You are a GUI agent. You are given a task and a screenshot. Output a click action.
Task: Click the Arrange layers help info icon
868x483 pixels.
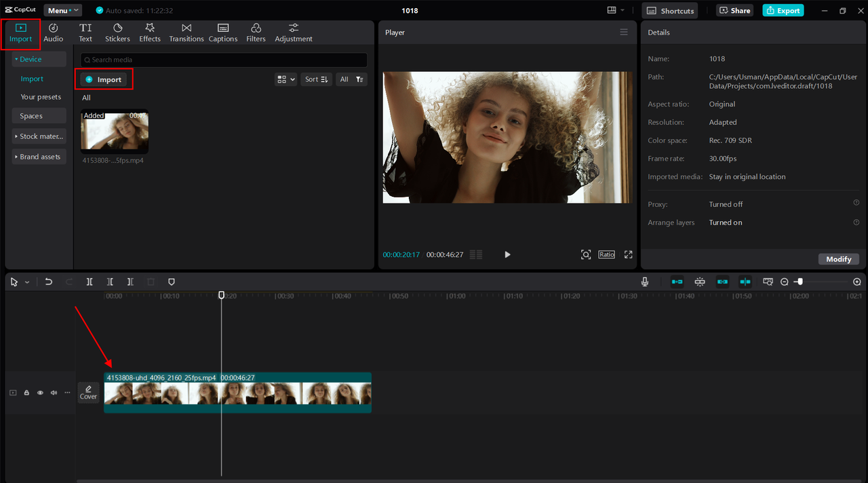pos(856,222)
